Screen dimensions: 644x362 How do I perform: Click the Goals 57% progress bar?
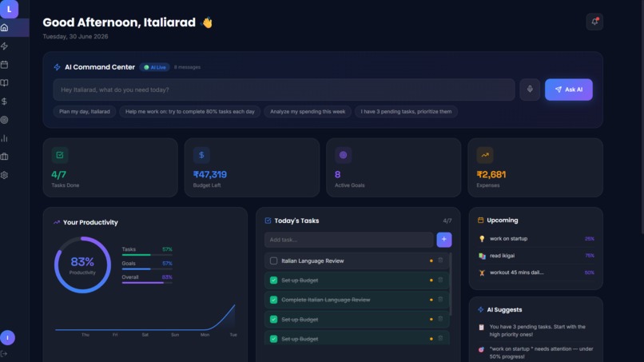pos(147,269)
